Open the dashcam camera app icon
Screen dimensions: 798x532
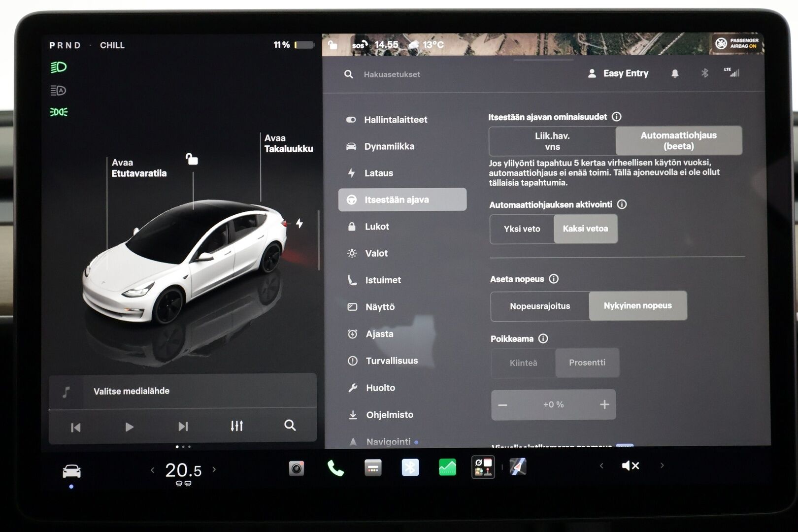[x=297, y=468]
